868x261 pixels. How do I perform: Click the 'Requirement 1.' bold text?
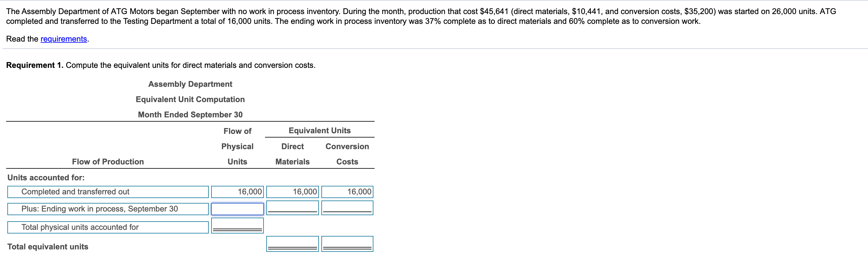(x=35, y=65)
